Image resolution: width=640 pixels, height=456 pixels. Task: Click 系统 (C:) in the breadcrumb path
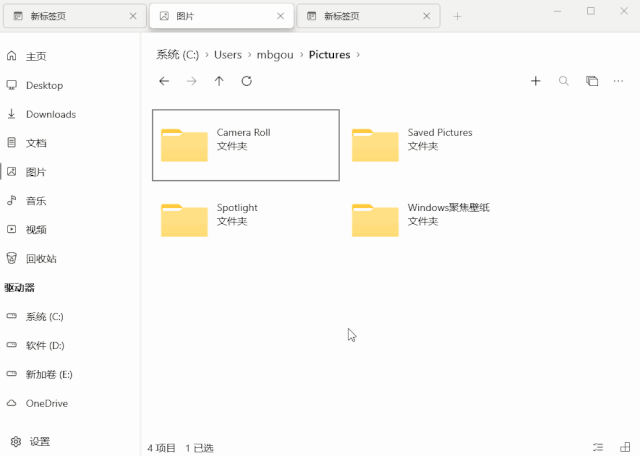point(178,55)
